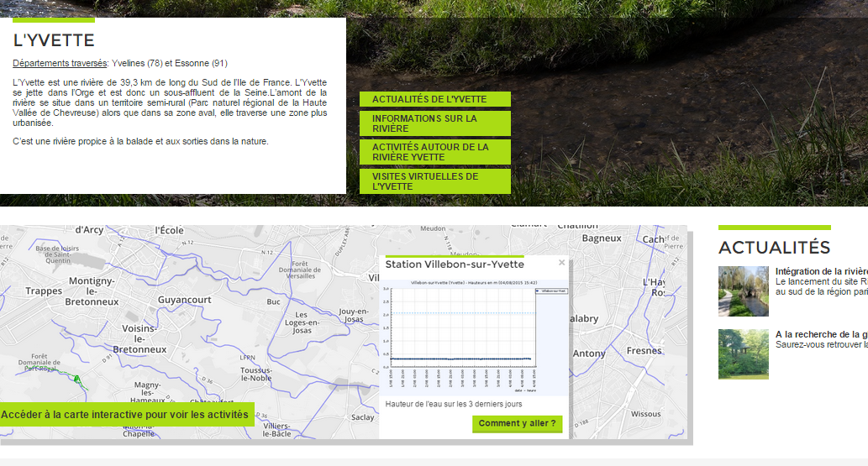Open Visites virtuelles de l'Yvette
Viewport: 868px width, 466px height.
tap(435, 181)
